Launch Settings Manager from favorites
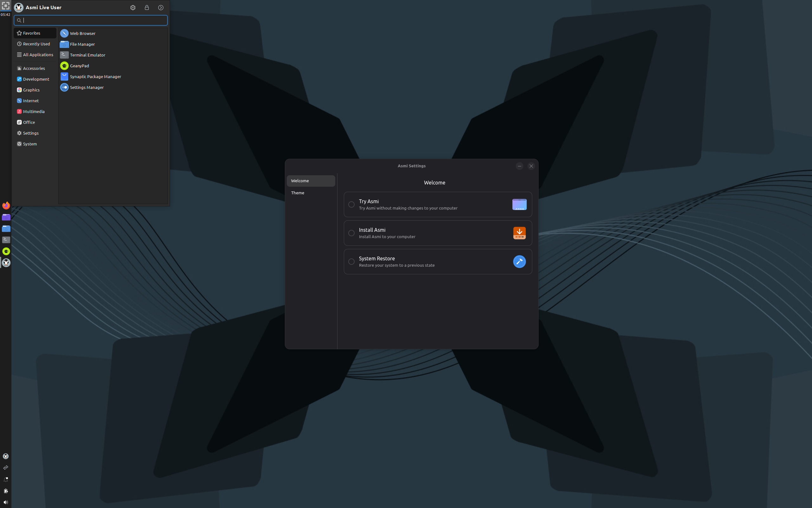 113,87
